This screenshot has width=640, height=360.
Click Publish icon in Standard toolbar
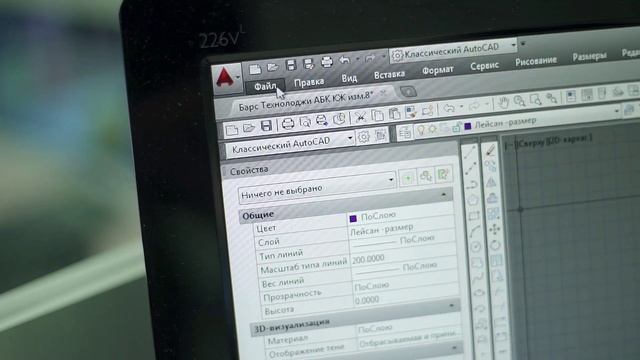click(x=322, y=120)
